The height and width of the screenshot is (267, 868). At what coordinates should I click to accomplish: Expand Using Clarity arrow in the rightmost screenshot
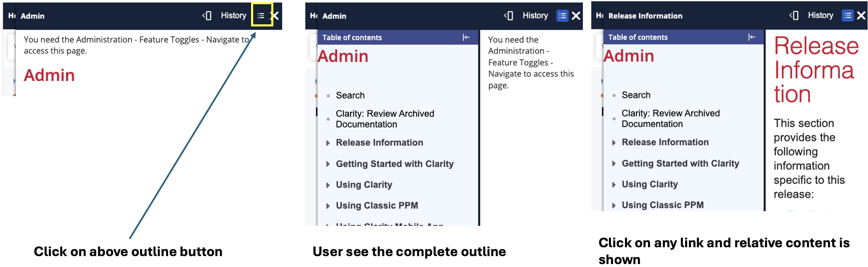[614, 185]
